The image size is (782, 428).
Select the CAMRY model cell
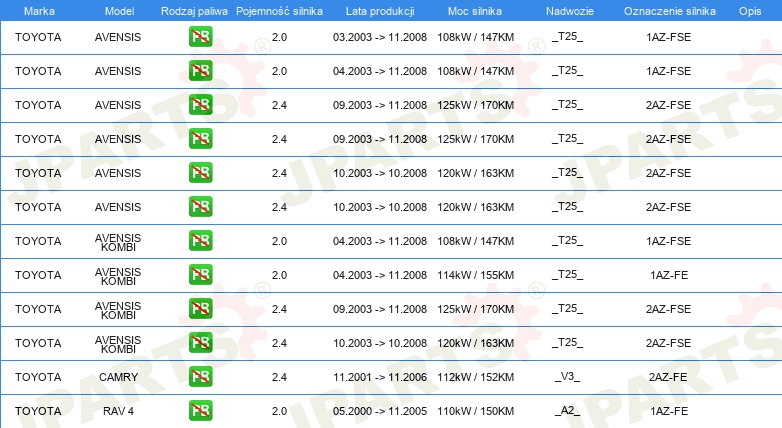click(x=118, y=377)
